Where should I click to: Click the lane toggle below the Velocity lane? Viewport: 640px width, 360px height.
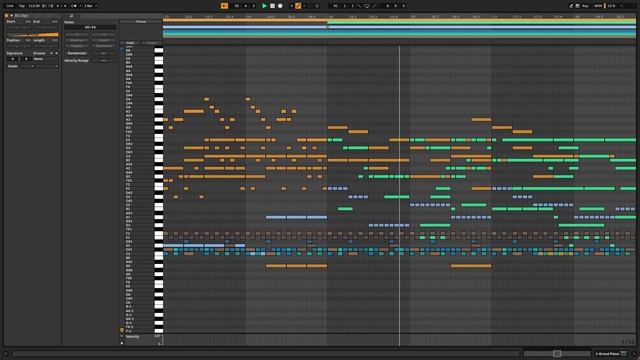122,343
